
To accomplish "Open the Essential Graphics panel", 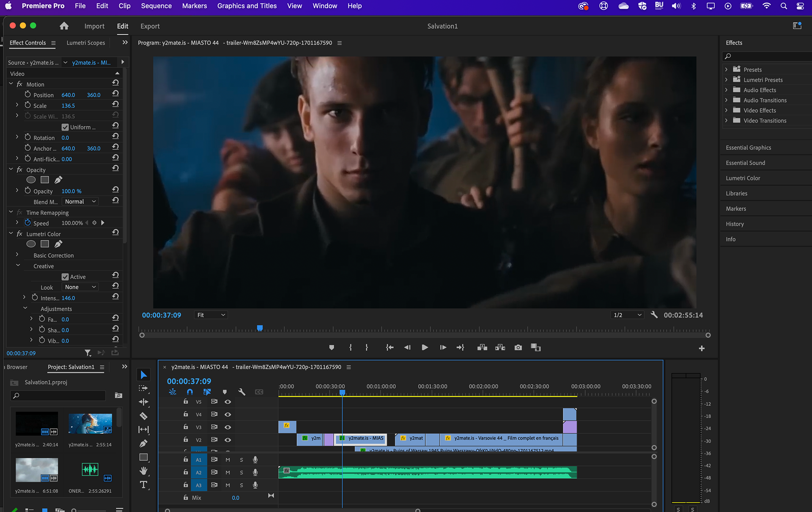I will coord(748,148).
